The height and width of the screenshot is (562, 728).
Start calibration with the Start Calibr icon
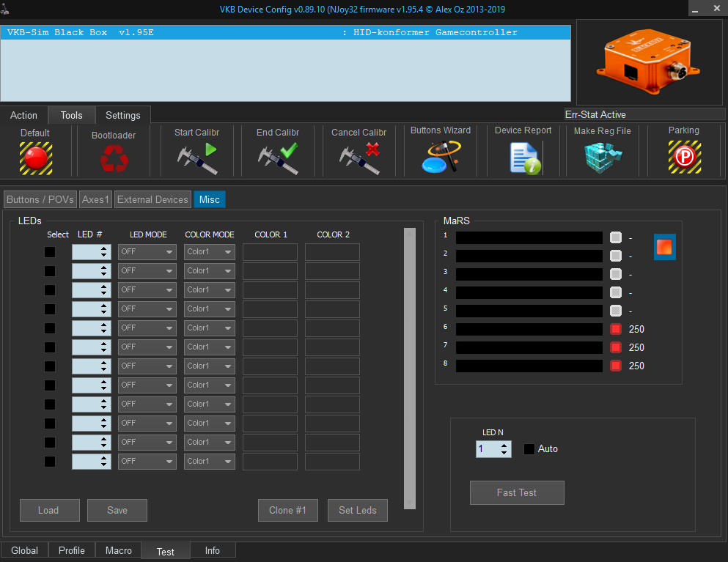click(197, 159)
